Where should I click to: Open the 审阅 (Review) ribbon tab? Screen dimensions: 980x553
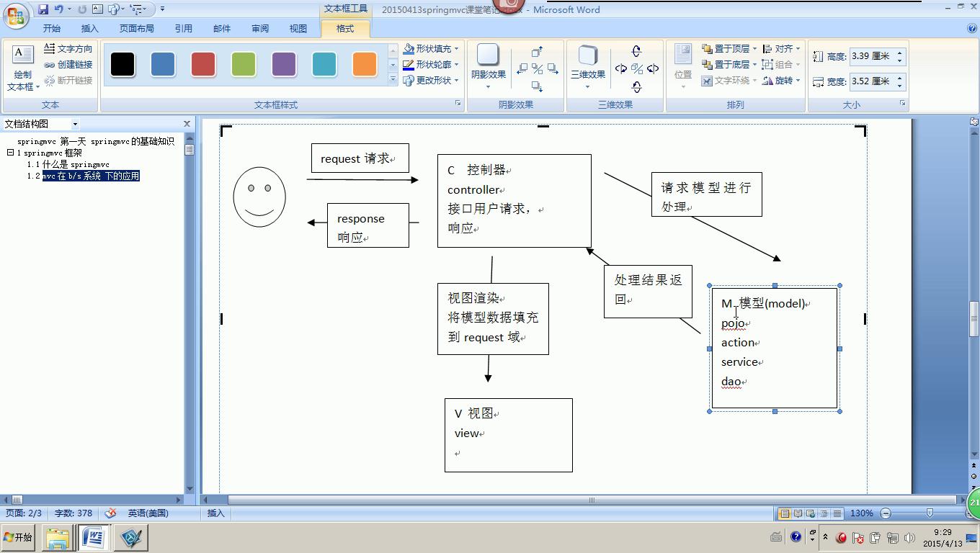(x=260, y=29)
